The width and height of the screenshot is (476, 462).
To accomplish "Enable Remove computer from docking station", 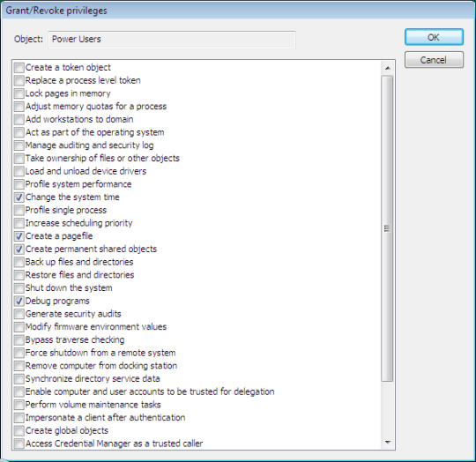I will click(x=19, y=366).
